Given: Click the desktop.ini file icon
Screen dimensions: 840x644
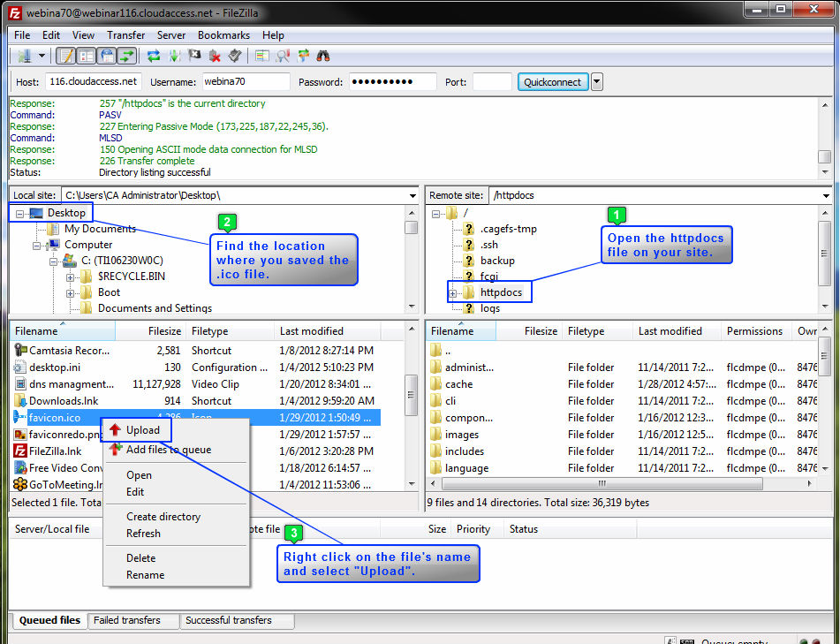Looking at the screenshot, I should [x=20, y=367].
